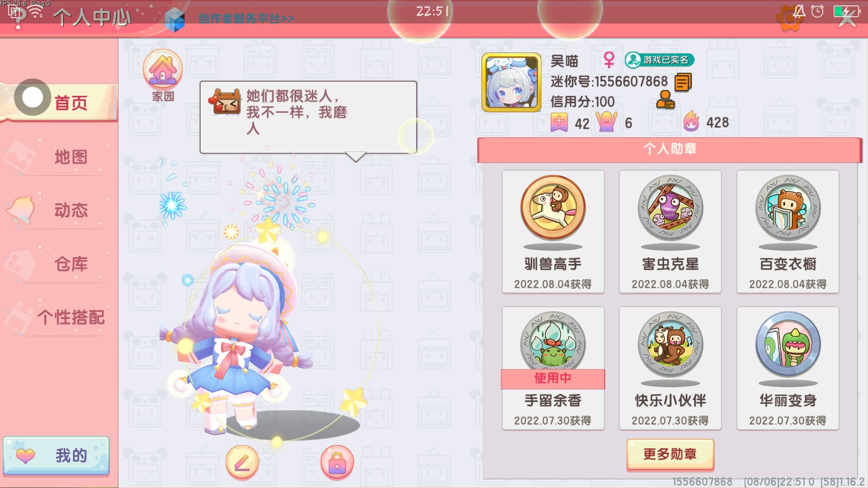Open the 家园 home icon
868x488 pixels.
163,75
